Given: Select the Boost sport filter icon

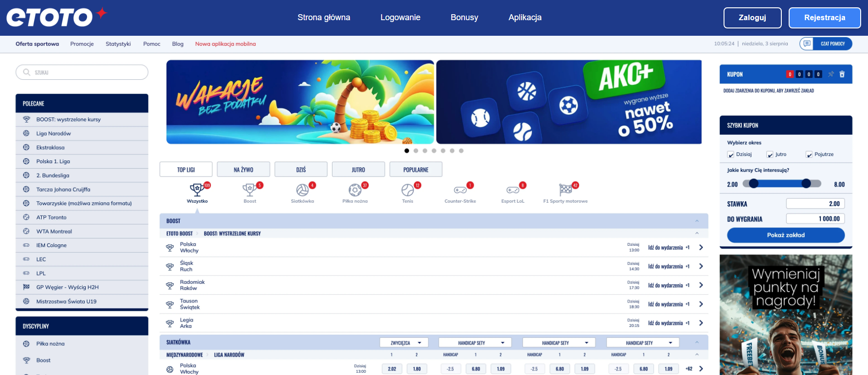Looking at the screenshot, I should pyautogui.click(x=249, y=189).
